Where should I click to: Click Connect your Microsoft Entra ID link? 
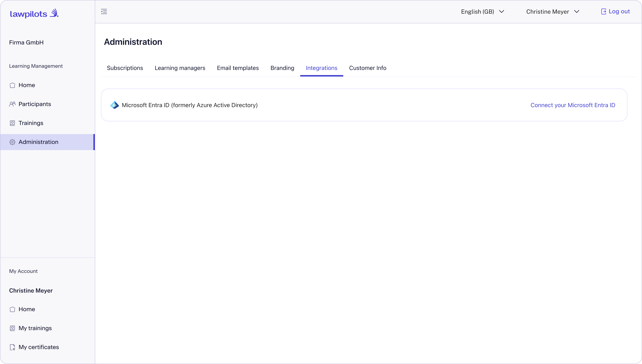(573, 105)
